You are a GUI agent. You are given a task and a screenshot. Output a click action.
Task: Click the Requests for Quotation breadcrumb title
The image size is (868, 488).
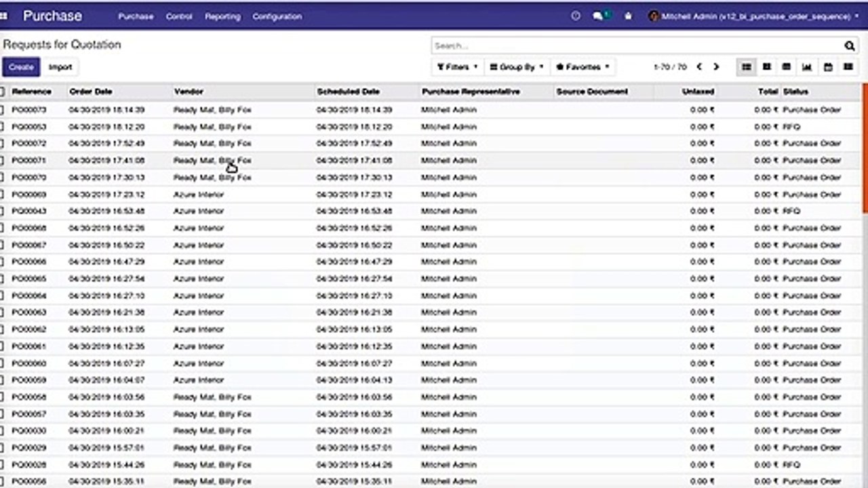pyautogui.click(x=62, y=45)
